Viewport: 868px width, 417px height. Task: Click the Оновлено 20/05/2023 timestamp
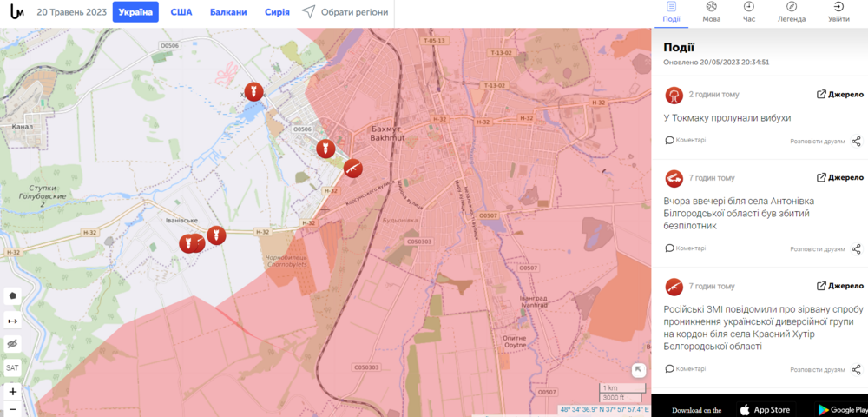tap(716, 62)
